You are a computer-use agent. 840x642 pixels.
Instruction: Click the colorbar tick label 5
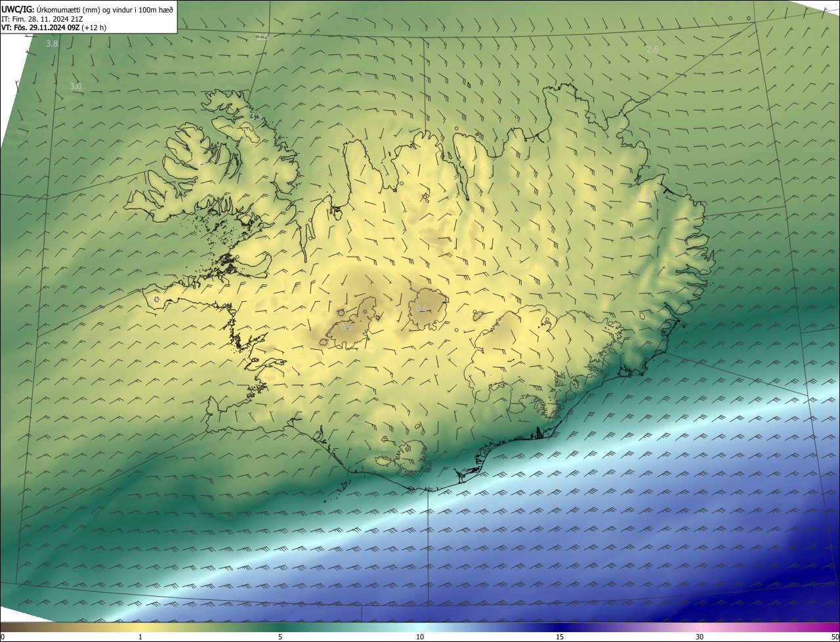coord(280,637)
